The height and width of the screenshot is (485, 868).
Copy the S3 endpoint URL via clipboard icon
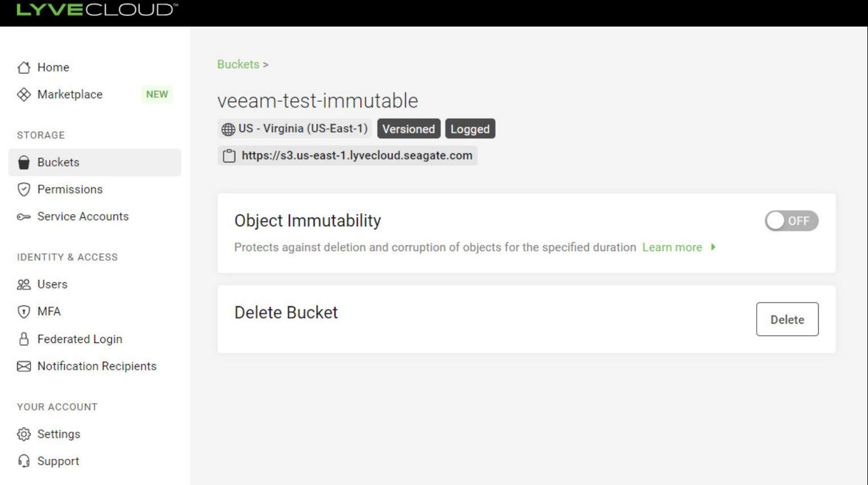pos(229,156)
